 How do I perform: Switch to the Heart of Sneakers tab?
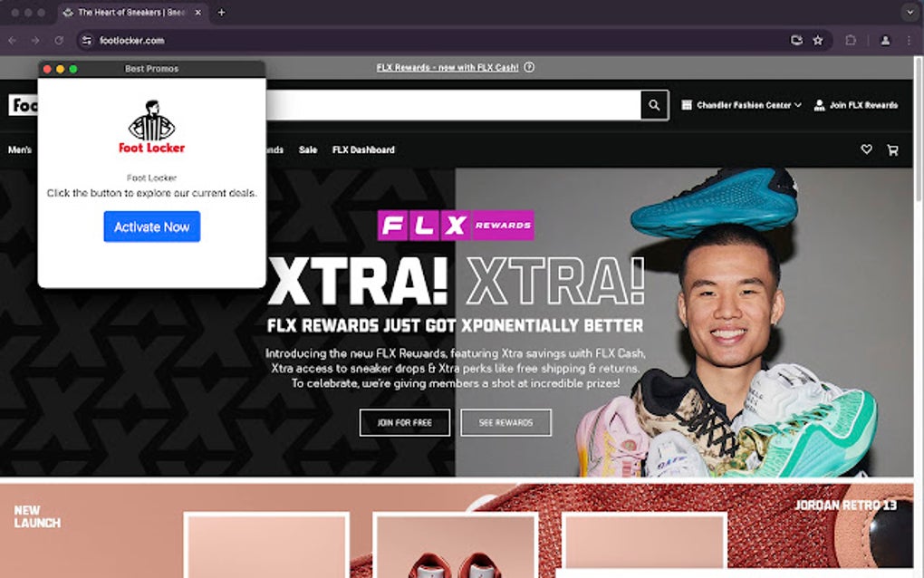(x=127, y=12)
